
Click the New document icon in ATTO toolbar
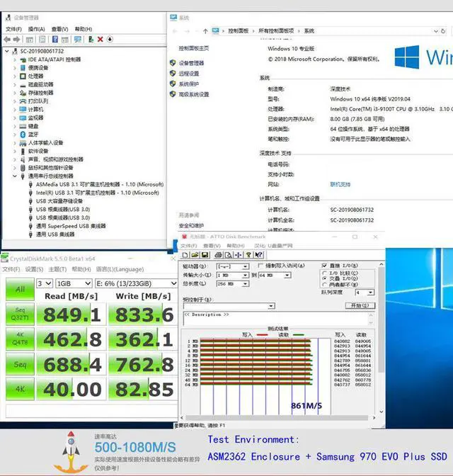pyautogui.click(x=185, y=255)
